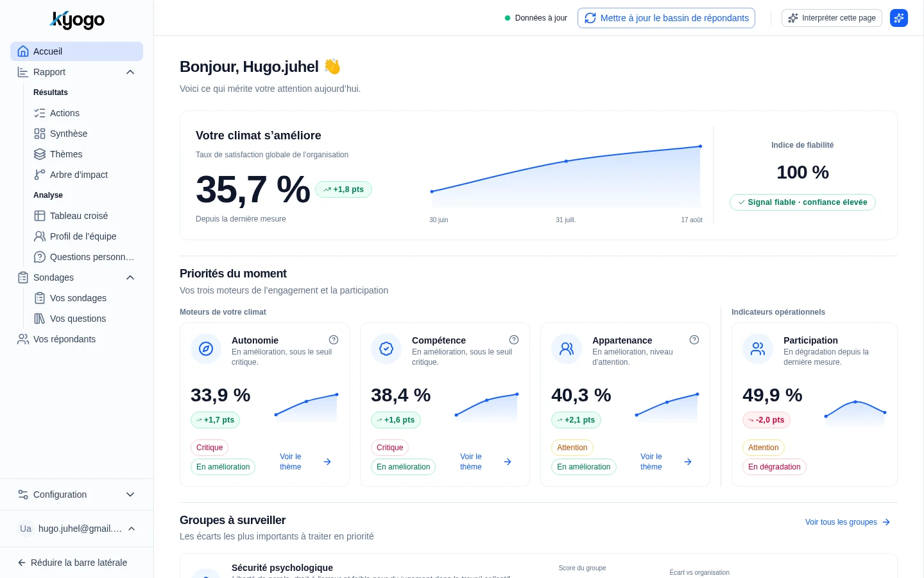Click the Actions checklist icon

click(x=40, y=113)
